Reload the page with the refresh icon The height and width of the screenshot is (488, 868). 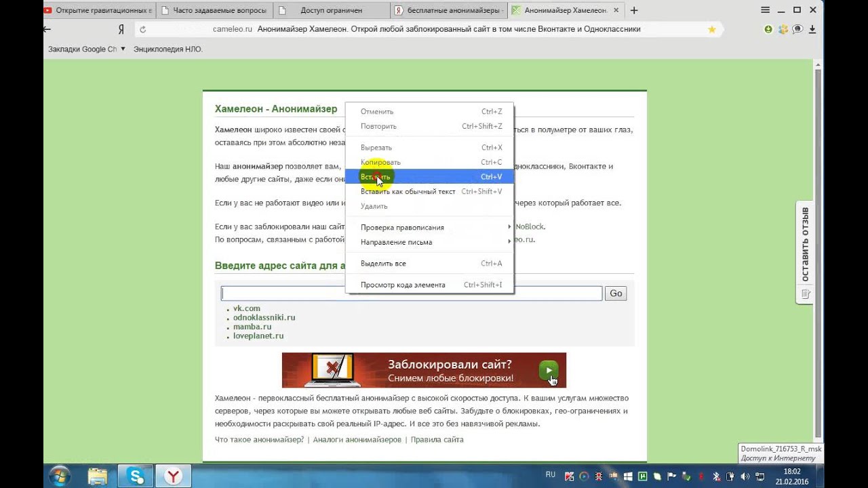142,30
